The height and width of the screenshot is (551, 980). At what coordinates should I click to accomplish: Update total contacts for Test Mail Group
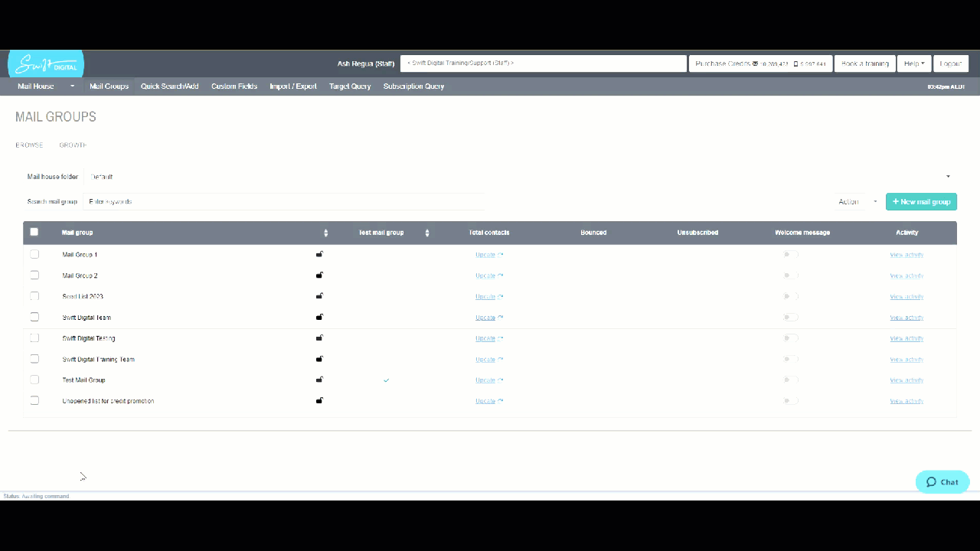[489, 380]
